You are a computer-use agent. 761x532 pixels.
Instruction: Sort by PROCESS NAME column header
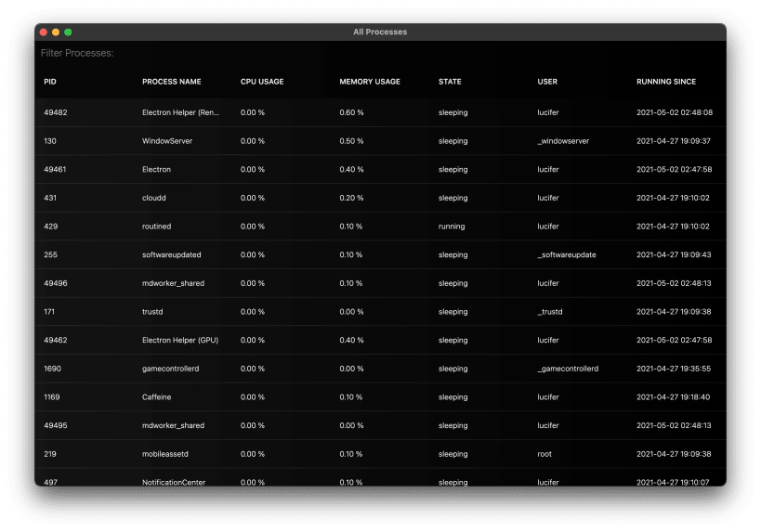pyautogui.click(x=171, y=82)
